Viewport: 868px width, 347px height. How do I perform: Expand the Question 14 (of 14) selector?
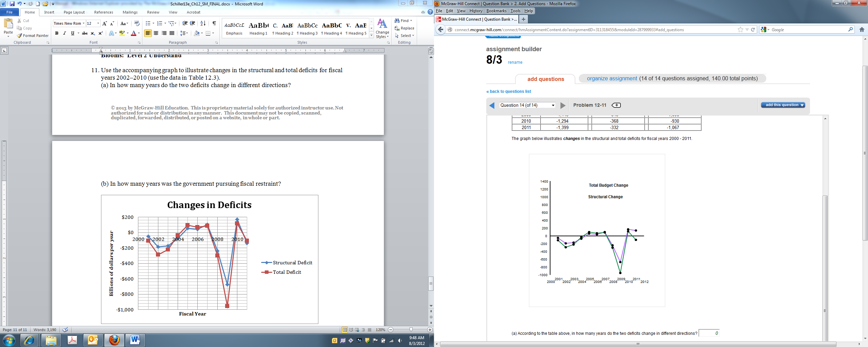553,105
